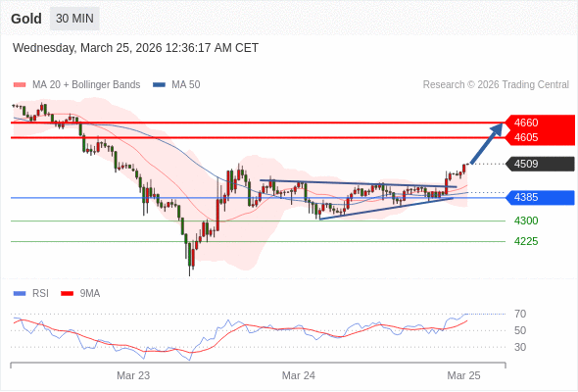
Task: Click the RSI 30 axis value
Action: point(520,347)
